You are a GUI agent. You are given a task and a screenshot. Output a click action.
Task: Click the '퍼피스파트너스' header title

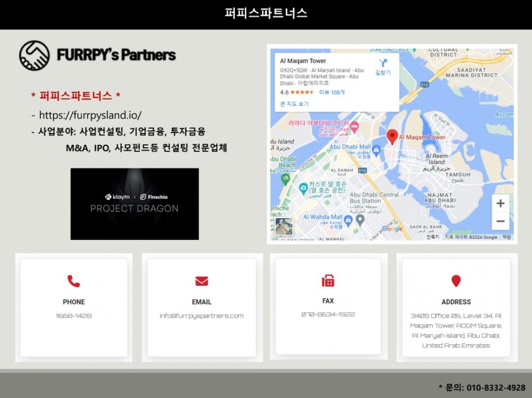pyautogui.click(x=266, y=13)
